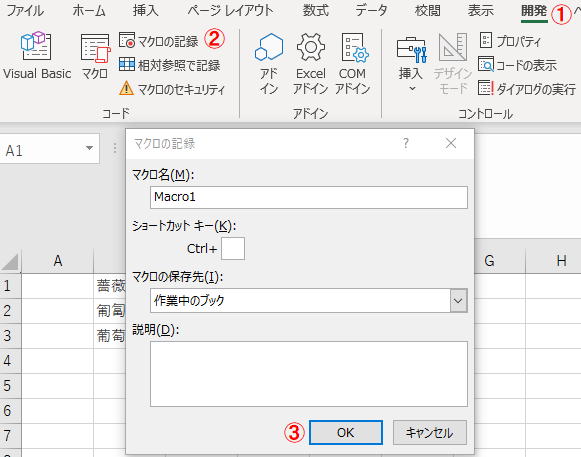Image resolution: width=581 pixels, height=457 pixels.
Task: Open the 校閲 tab
Action: point(428,11)
